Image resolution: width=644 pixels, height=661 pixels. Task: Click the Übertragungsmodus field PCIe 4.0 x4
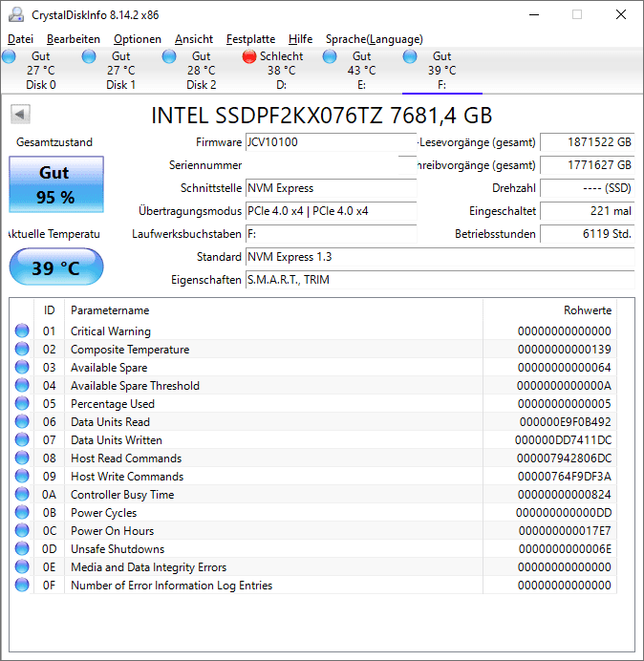click(331, 211)
